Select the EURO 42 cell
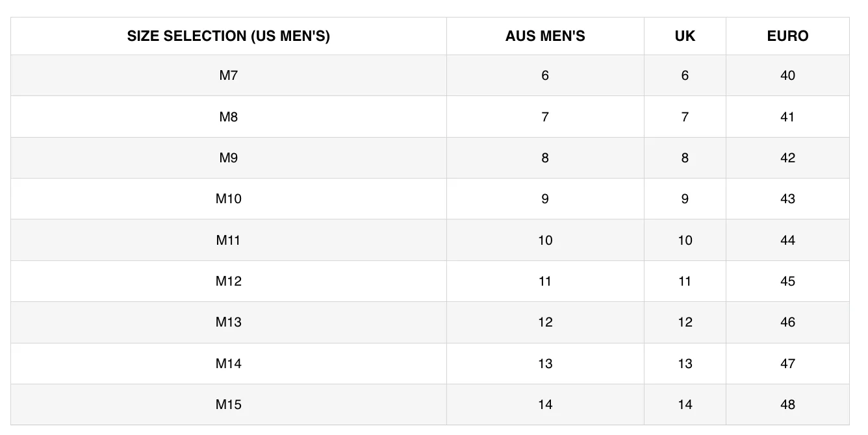 pyautogui.click(x=787, y=158)
